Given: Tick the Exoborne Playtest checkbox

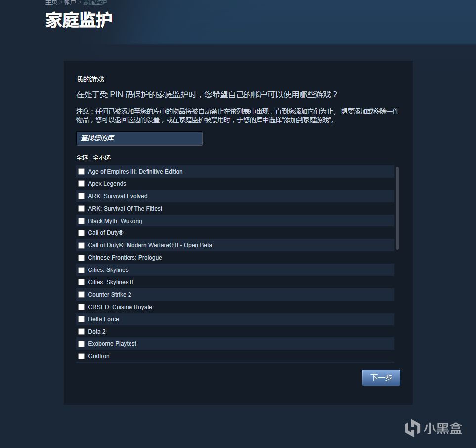Looking at the screenshot, I should 81,344.
